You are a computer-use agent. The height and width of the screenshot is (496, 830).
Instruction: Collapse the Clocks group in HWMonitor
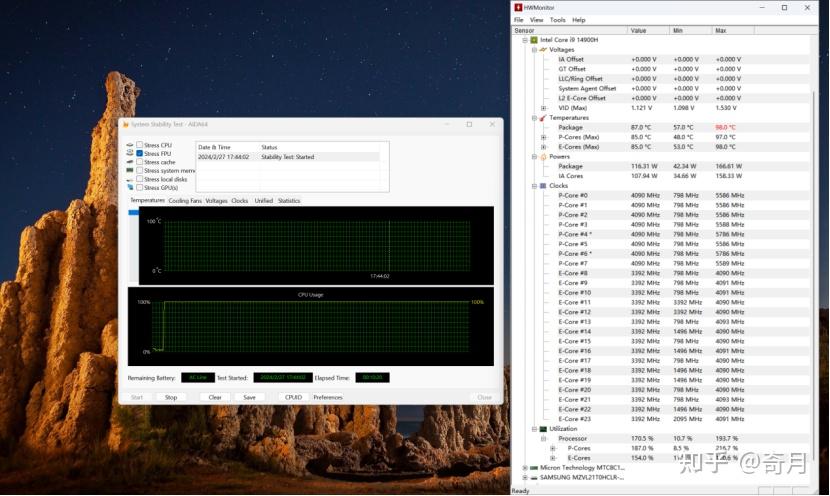[x=534, y=186]
